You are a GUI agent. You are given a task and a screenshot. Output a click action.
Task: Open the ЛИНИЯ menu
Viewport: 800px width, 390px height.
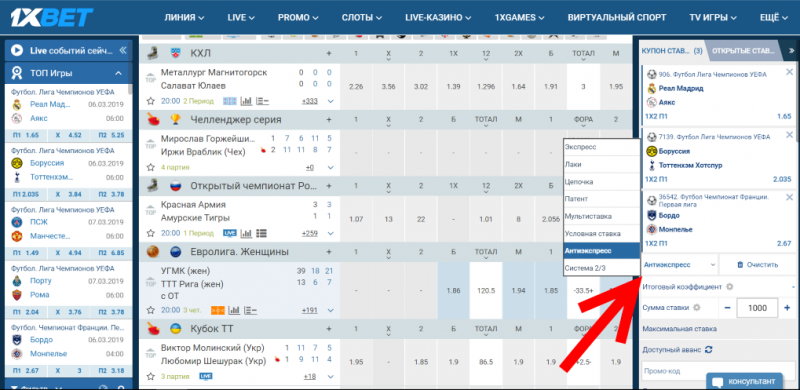[x=184, y=17]
